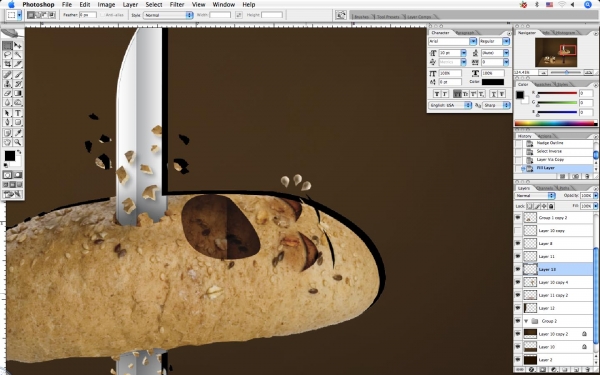
Task: Click the color spectrum ramp in Color panel
Action: [x=556, y=124]
